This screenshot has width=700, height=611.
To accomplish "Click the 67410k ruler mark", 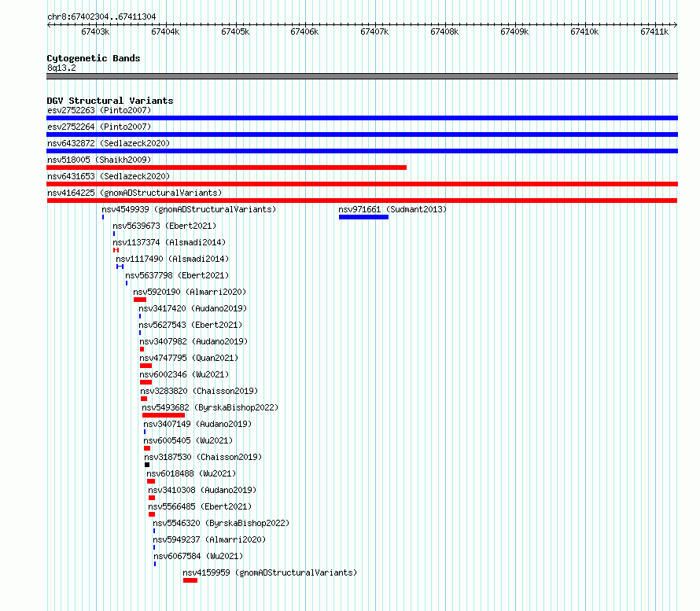I will 585,31.
